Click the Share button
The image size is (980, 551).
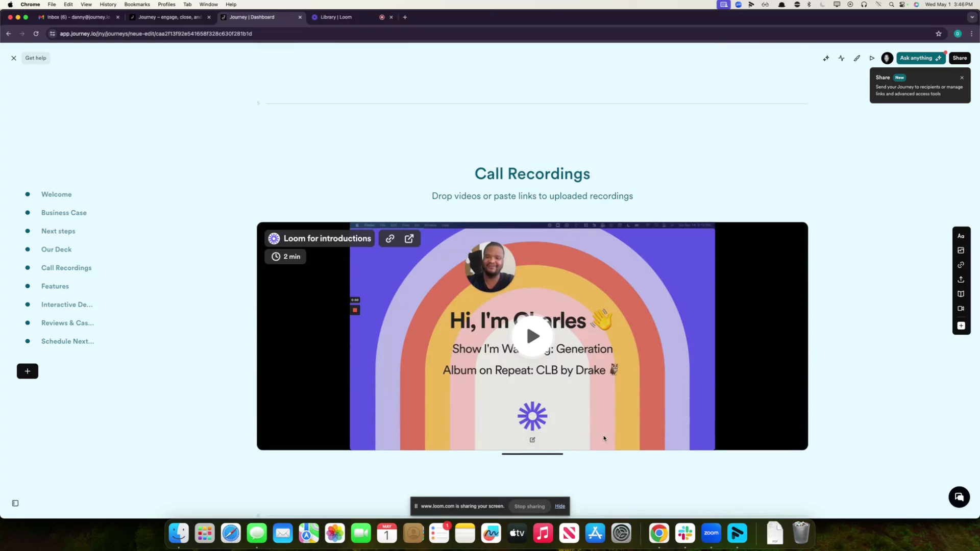[960, 58]
